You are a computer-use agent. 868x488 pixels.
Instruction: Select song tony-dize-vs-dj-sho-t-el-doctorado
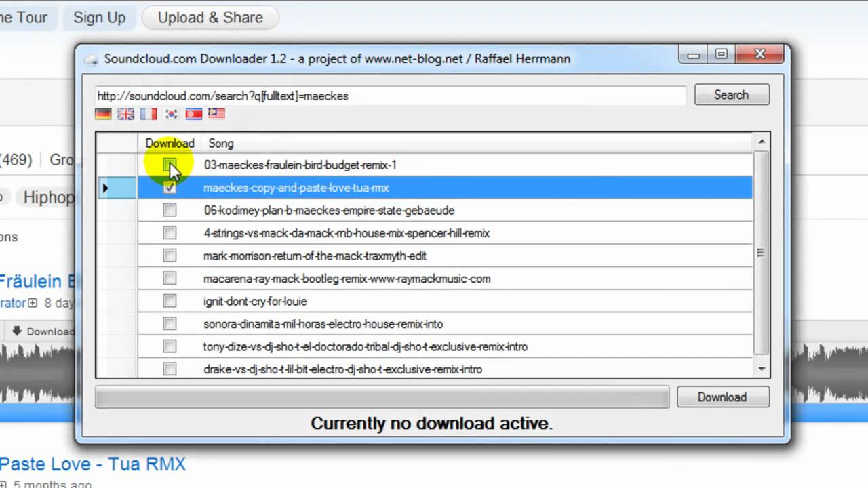point(366,346)
